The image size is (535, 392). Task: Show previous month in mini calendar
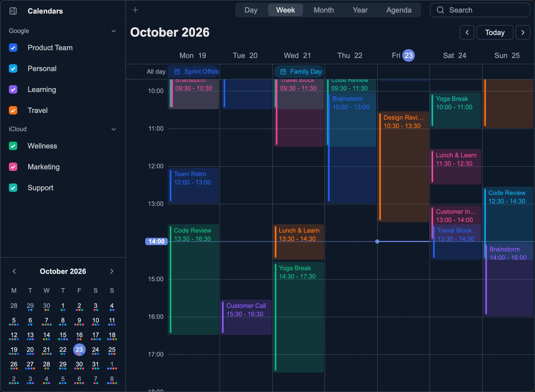click(14, 271)
